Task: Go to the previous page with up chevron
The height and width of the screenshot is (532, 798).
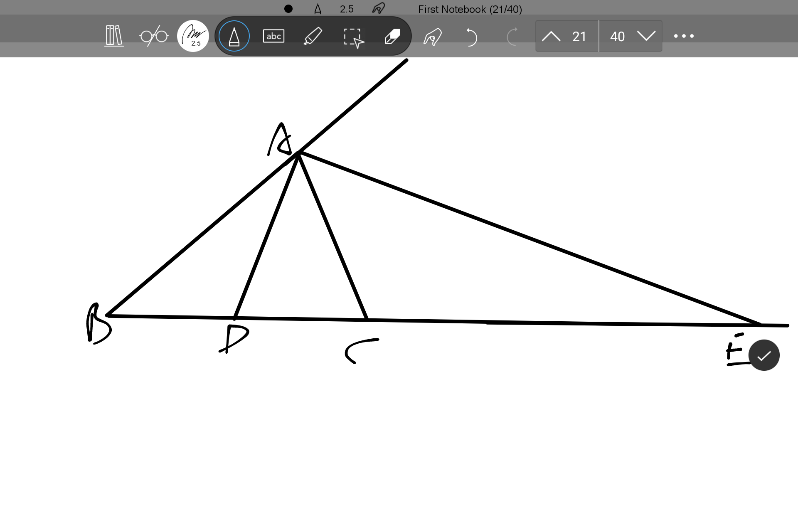Action: (551, 36)
